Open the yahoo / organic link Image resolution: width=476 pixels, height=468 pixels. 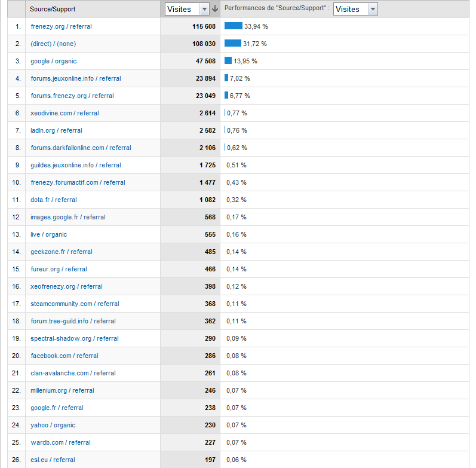[x=53, y=425]
